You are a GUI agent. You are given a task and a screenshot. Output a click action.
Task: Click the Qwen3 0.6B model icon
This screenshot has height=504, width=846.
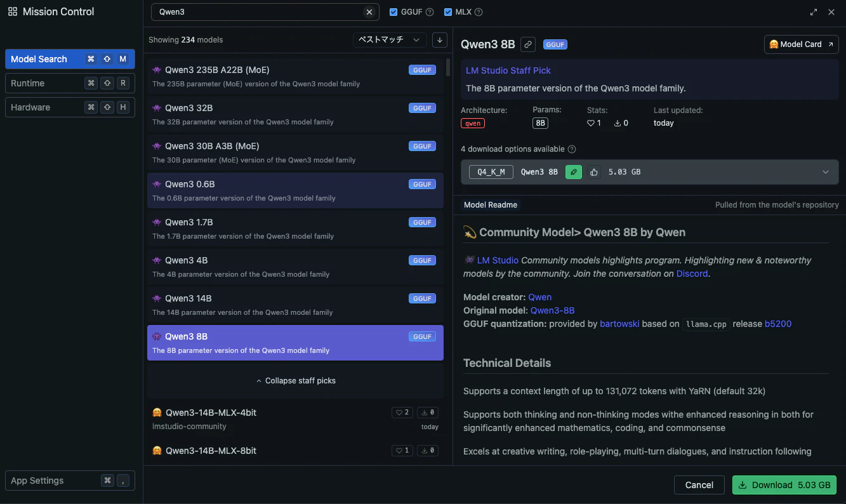[157, 184]
